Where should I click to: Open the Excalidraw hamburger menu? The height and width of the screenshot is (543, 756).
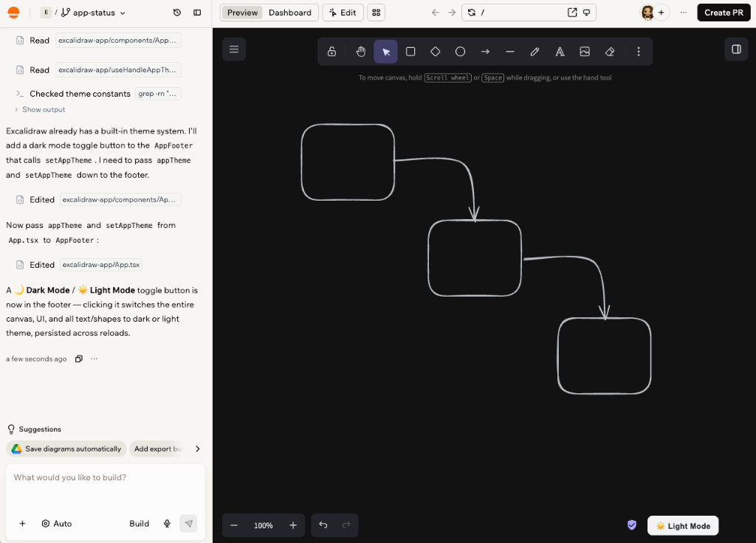point(234,49)
